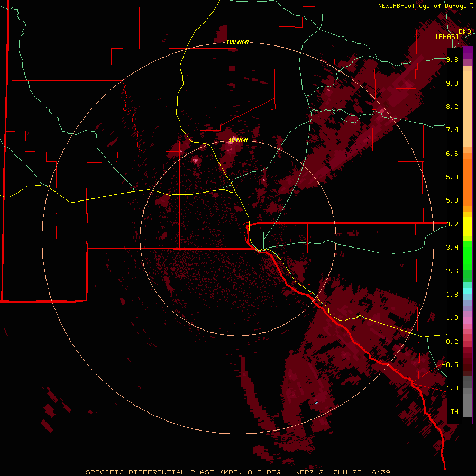The width and height of the screenshot is (476, 476).
Task: Click the 8.2 legend scale value
Action: [x=452, y=106]
